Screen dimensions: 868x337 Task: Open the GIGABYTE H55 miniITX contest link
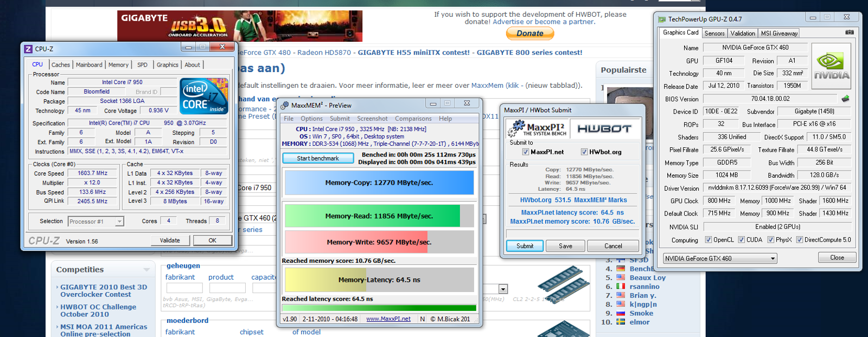pyautogui.click(x=413, y=53)
